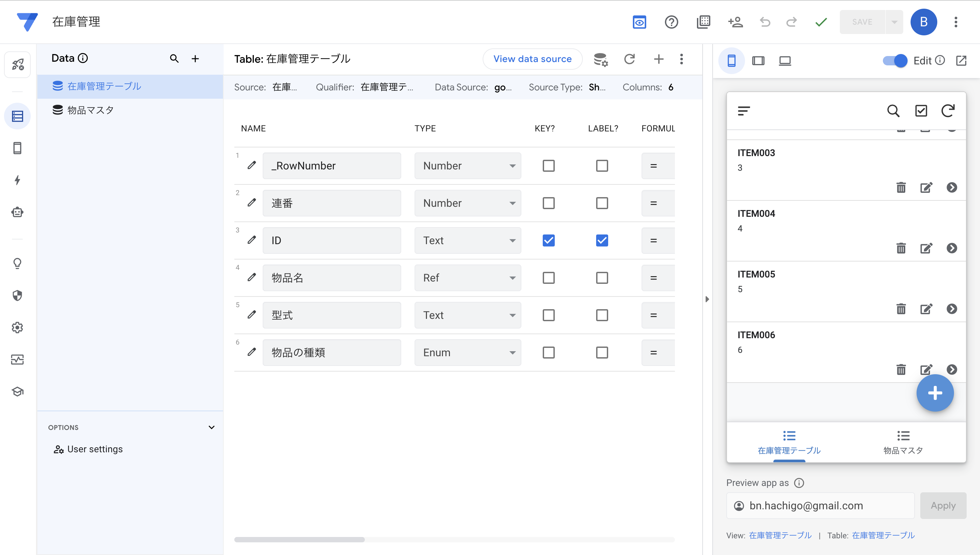The height and width of the screenshot is (555, 980).
Task: Click the edit pencil for 物品名 column
Action: (x=251, y=277)
